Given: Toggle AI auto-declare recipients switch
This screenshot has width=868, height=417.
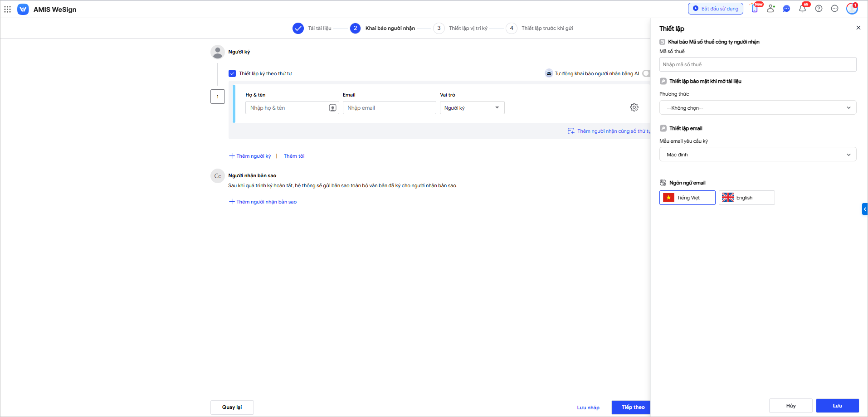Looking at the screenshot, I should [646, 73].
